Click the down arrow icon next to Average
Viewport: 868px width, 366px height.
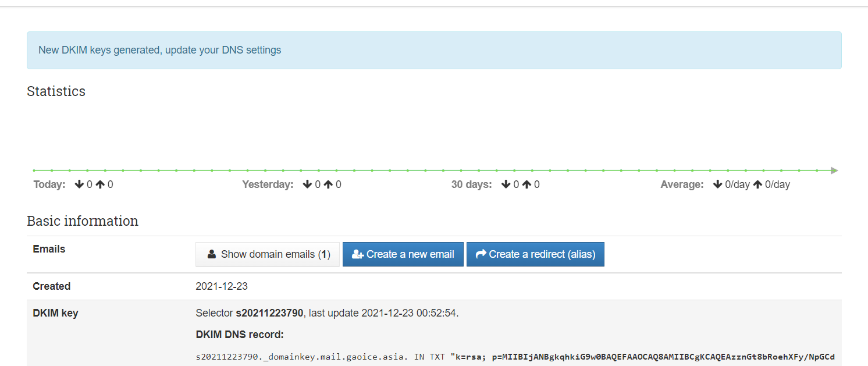pos(717,184)
